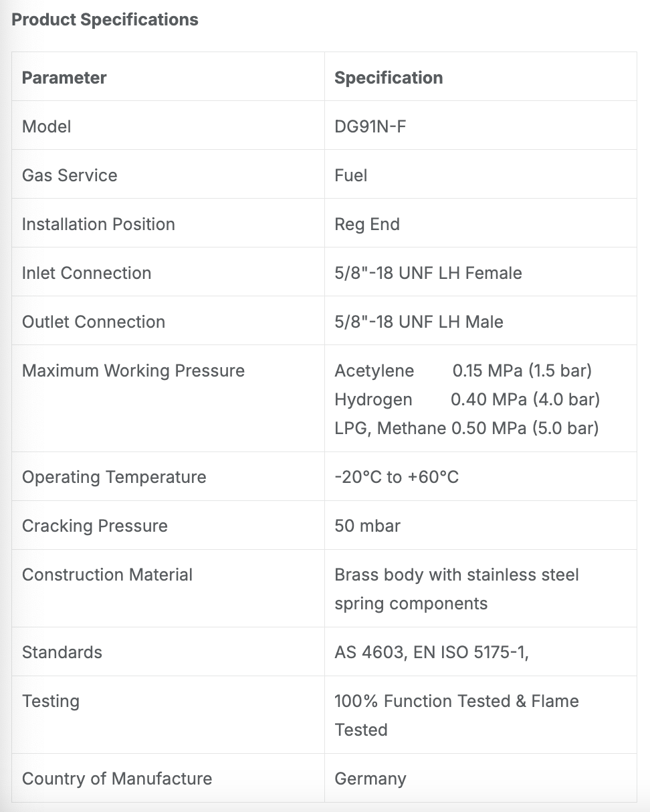Select the AS 4603, EN ISO 5175-1 text
650x812 pixels.
click(431, 652)
